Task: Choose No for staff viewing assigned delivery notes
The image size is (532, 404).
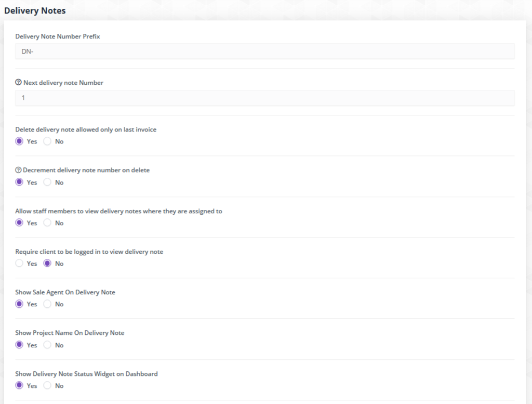Action: pos(48,223)
